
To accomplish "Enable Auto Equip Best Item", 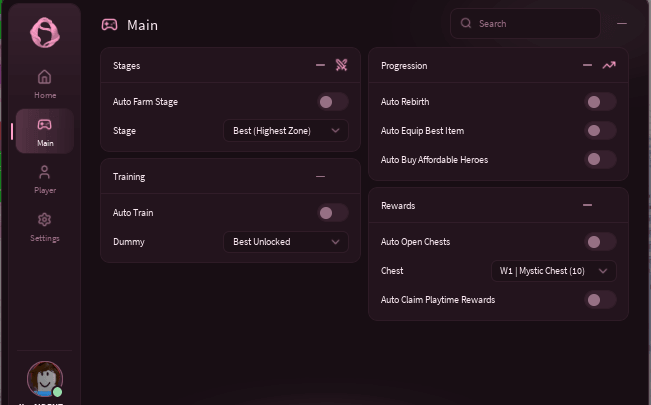I will point(600,131).
